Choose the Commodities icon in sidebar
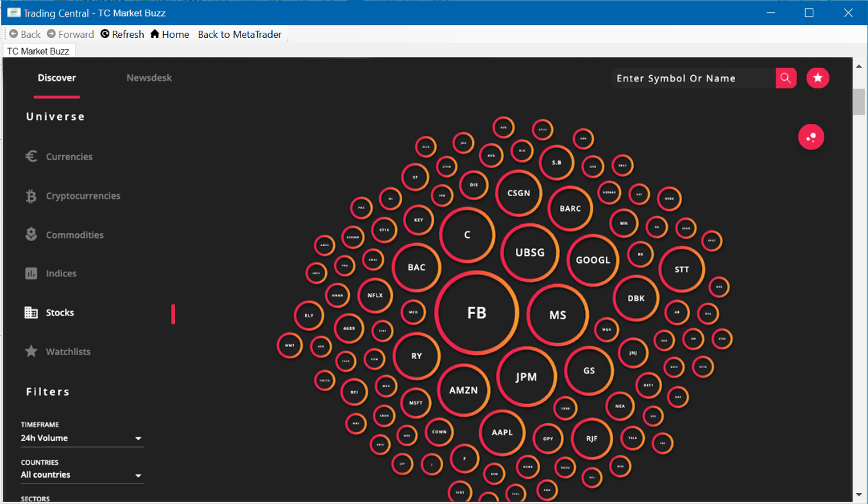The image size is (868, 504). click(x=31, y=235)
